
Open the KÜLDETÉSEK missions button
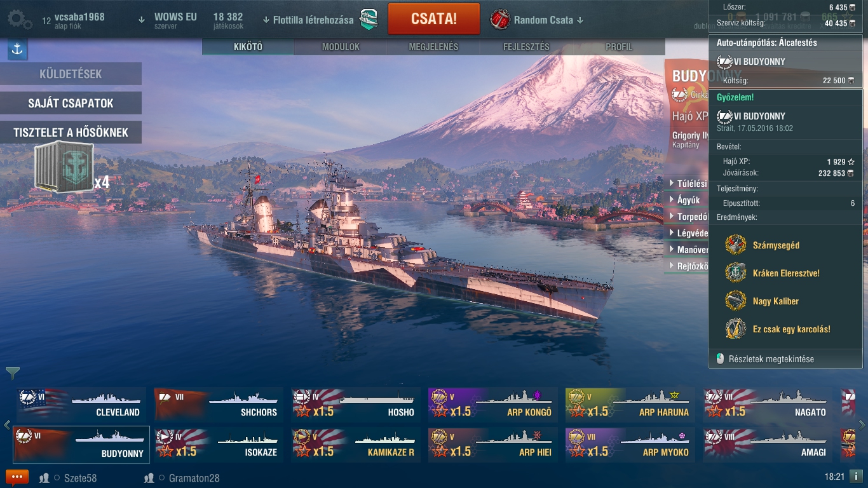71,74
